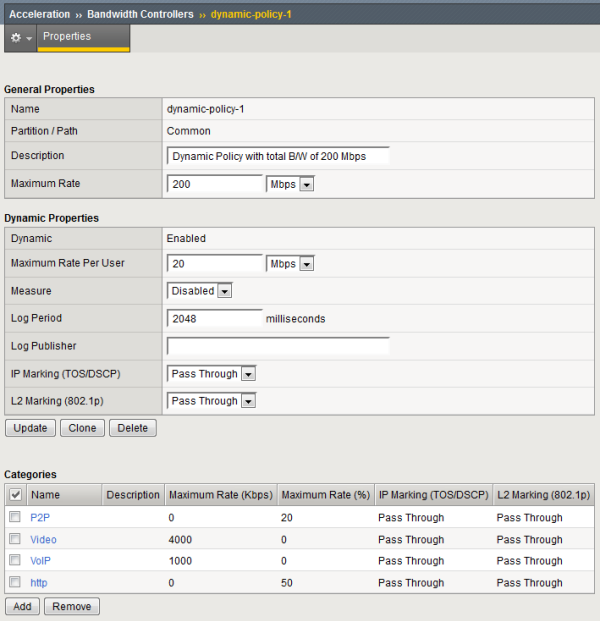Expand the Measure dropdown
Screen dimensions: 600x621
(x=200, y=291)
